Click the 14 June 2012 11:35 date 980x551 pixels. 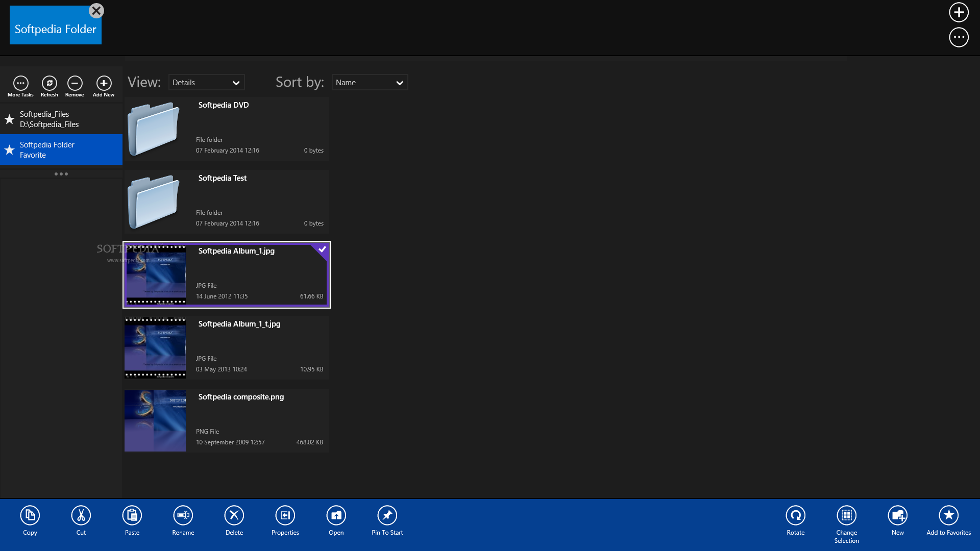(x=222, y=296)
